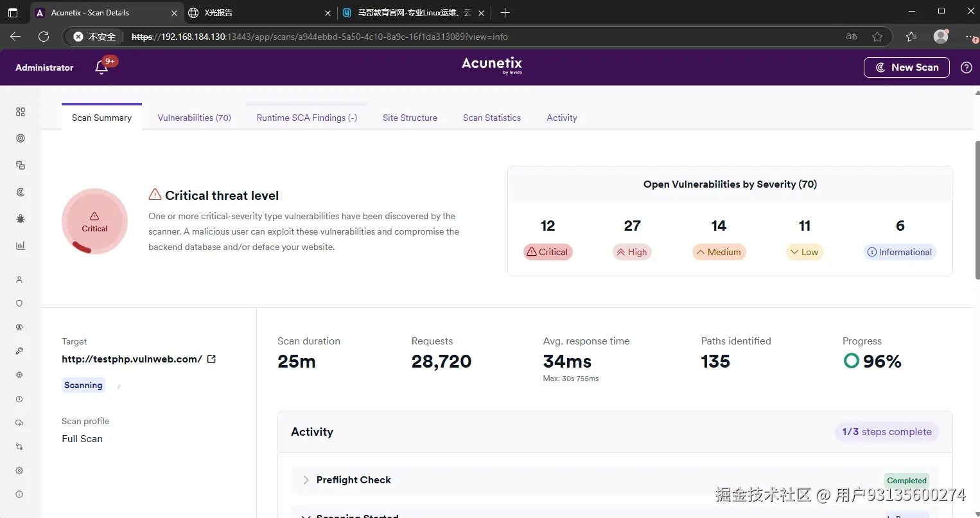Open Reports bar chart icon in sidebar
This screenshot has height=518, width=980.
pyautogui.click(x=21, y=246)
